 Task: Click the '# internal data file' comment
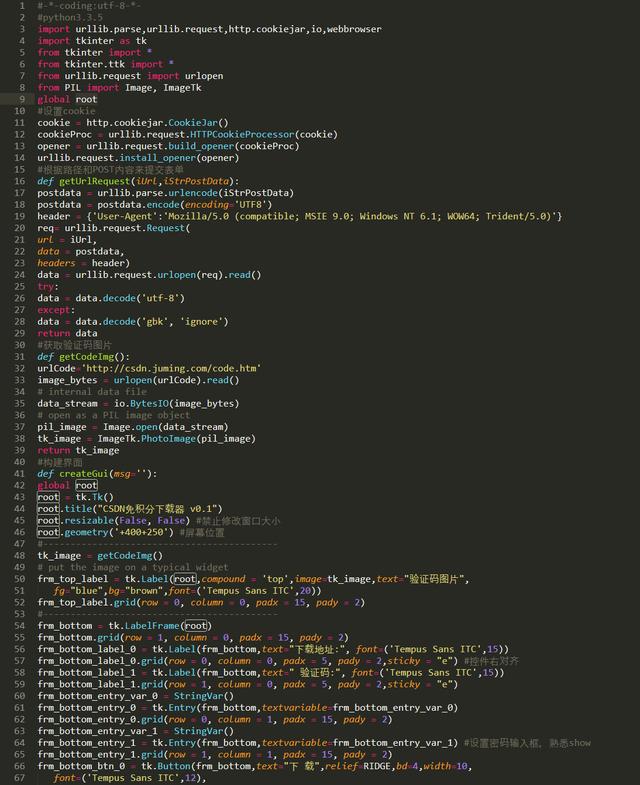pos(92,392)
